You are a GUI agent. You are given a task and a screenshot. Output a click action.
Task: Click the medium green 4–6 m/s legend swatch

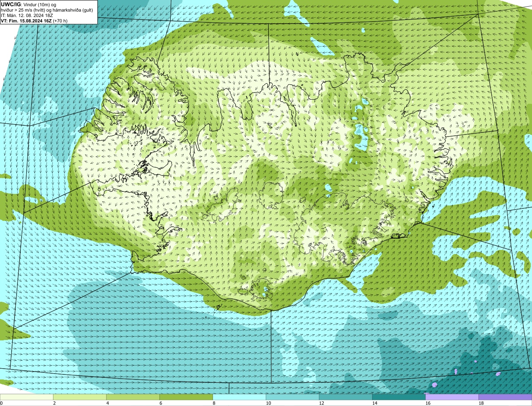[133, 397]
